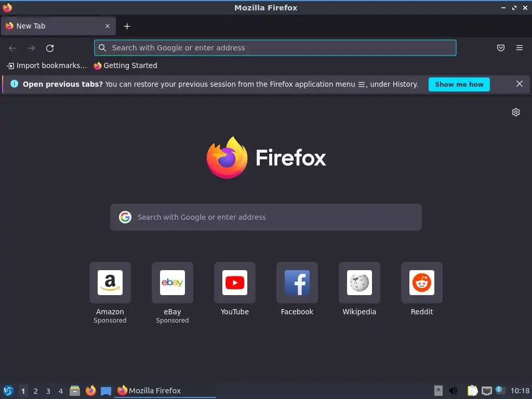This screenshot has width=532, height=399.
Task: Open the Amazon shortcut tile
Action: pos(110,283)
